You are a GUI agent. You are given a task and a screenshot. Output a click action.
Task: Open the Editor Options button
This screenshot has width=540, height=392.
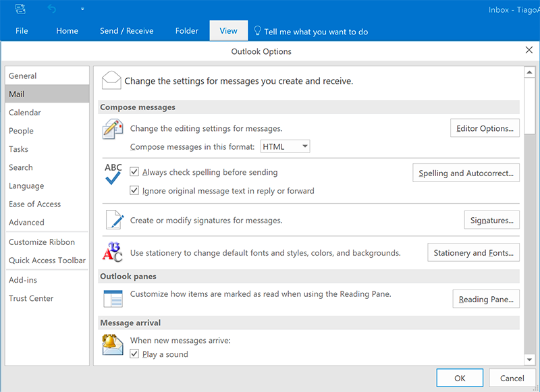485,128
